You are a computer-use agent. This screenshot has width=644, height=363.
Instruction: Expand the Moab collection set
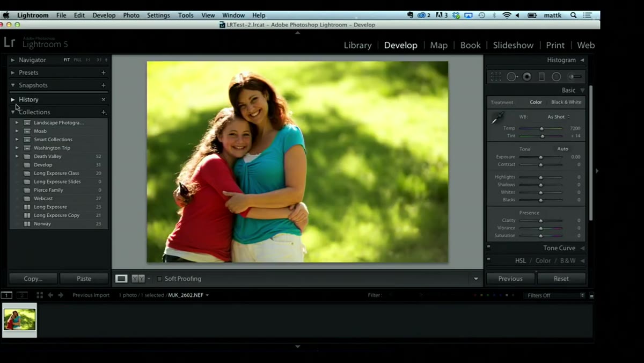17,131
